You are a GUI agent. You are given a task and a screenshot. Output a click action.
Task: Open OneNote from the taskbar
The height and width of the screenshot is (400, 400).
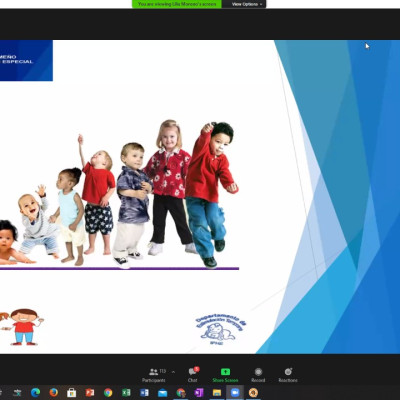click(x=199, y=393)
